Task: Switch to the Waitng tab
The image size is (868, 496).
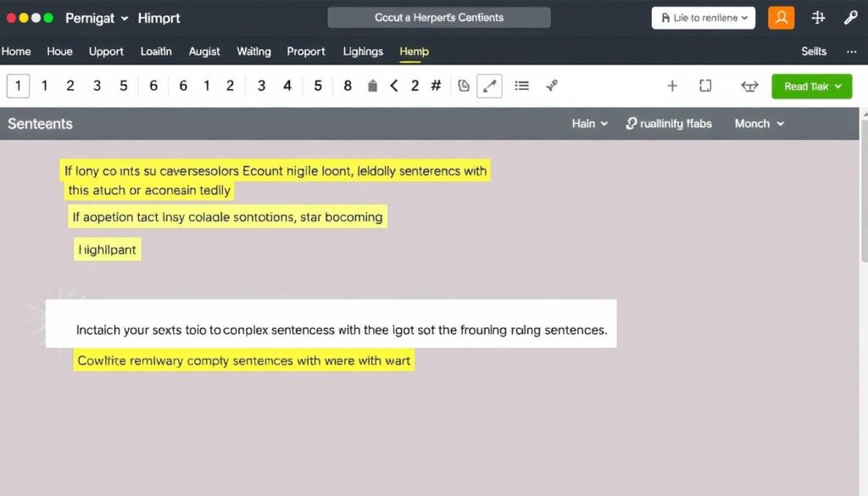Action: (254, 52)
